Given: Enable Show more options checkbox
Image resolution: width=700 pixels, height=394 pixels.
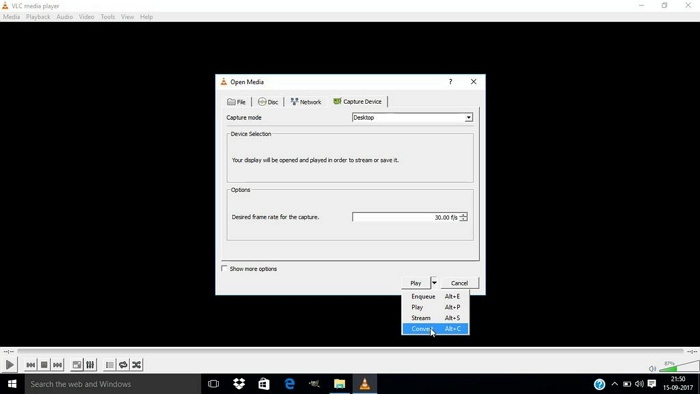Looking at the screenshot, I should click(224, 269).
